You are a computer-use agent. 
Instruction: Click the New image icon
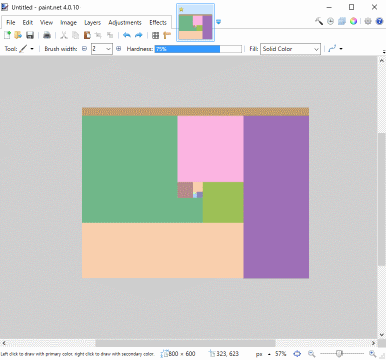(x=7, y=35)
